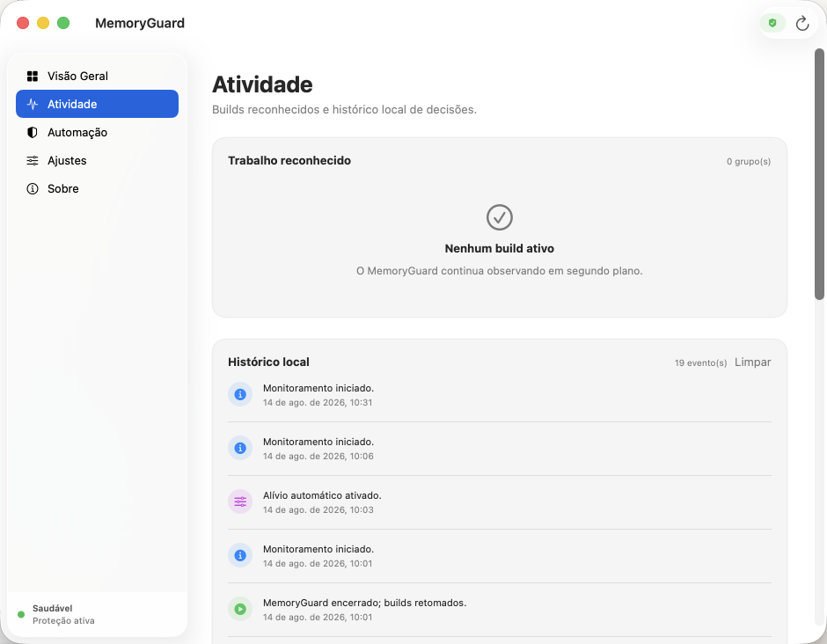Click the checkmark circle above Nenhum build ativo
This screenshot has width=827, height=644.
500,217
